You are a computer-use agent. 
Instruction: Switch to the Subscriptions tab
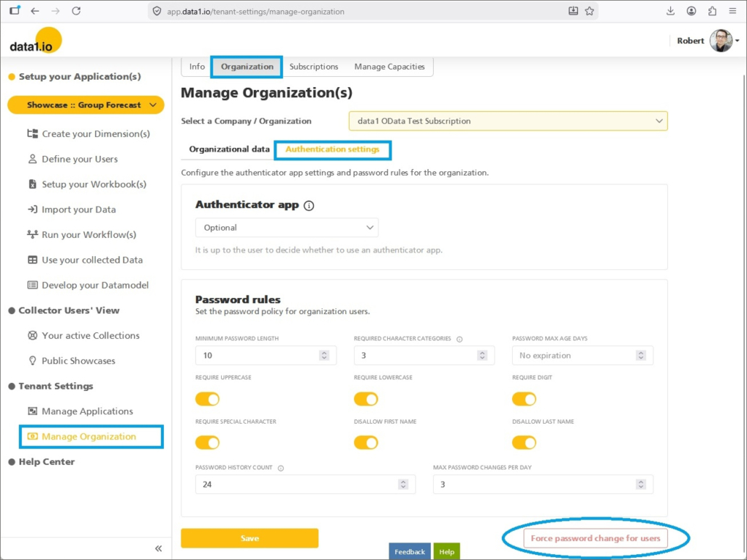click(x=313, y=67)
